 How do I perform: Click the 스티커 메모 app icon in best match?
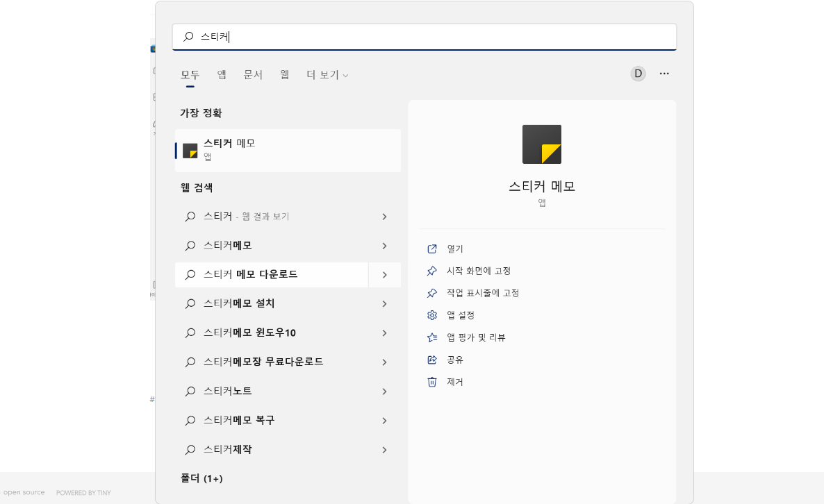click(190, 151)
